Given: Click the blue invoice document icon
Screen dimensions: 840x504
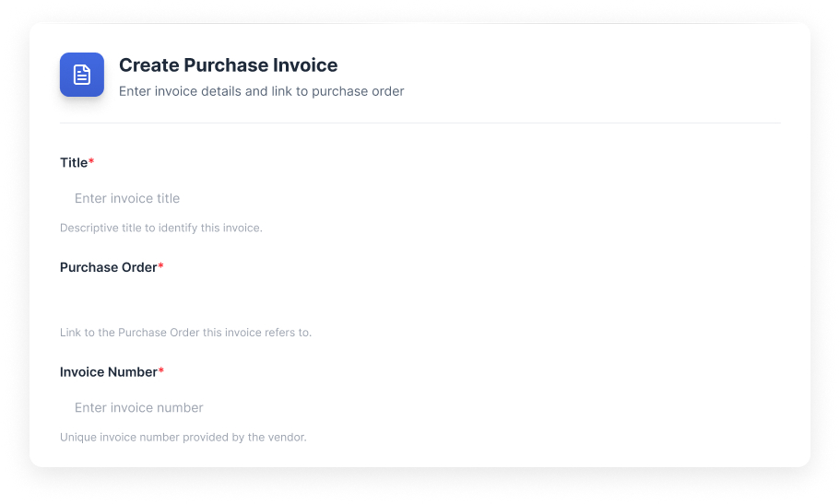Looking at the screenshot, I should coord(82,75).
